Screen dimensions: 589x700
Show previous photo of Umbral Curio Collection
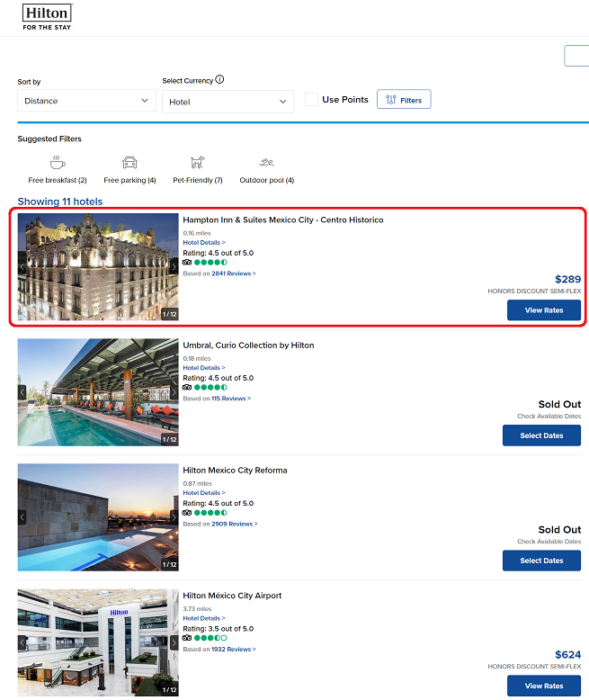[22, 392]
